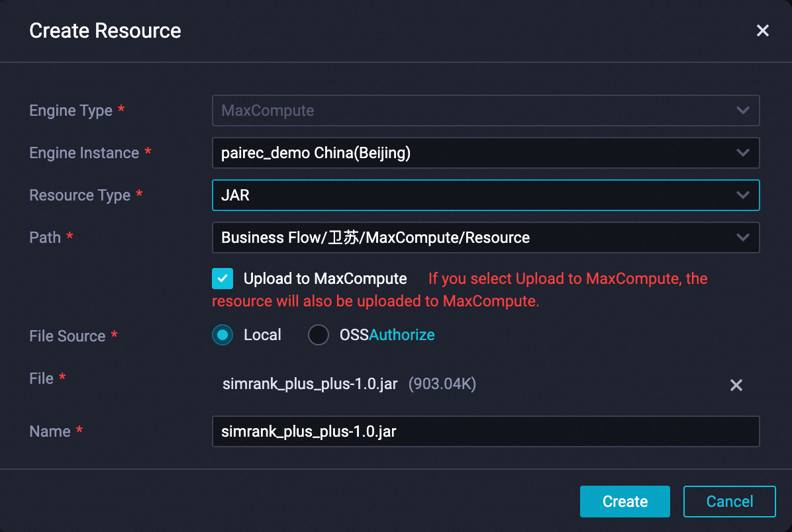Open the Path dropdown chevron
792x532 pixels.
pos(743,238)
